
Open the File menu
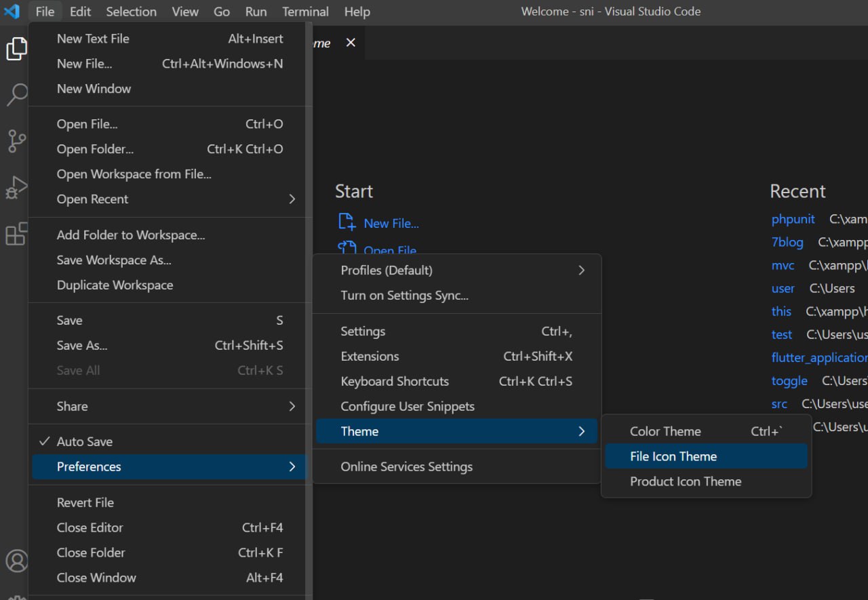pyautogui.click(x=45, y=12)
